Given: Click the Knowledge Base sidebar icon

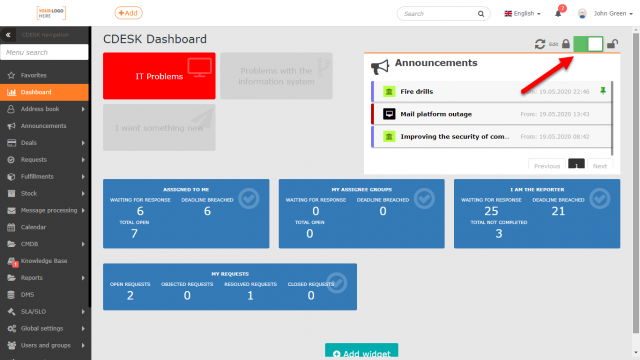Looking at the screenshot, I should click(11, 261).
